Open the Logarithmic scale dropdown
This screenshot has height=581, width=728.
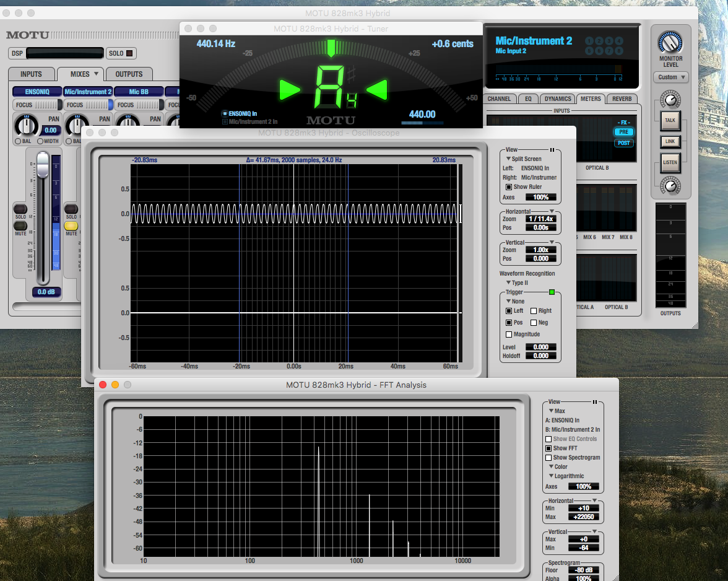(565, 476)
